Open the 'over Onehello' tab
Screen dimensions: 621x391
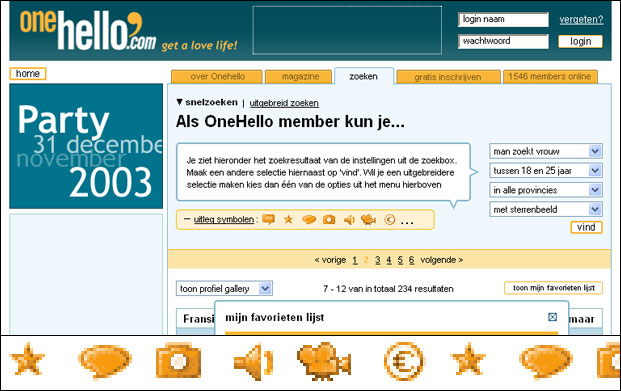(x=217, y=76)
